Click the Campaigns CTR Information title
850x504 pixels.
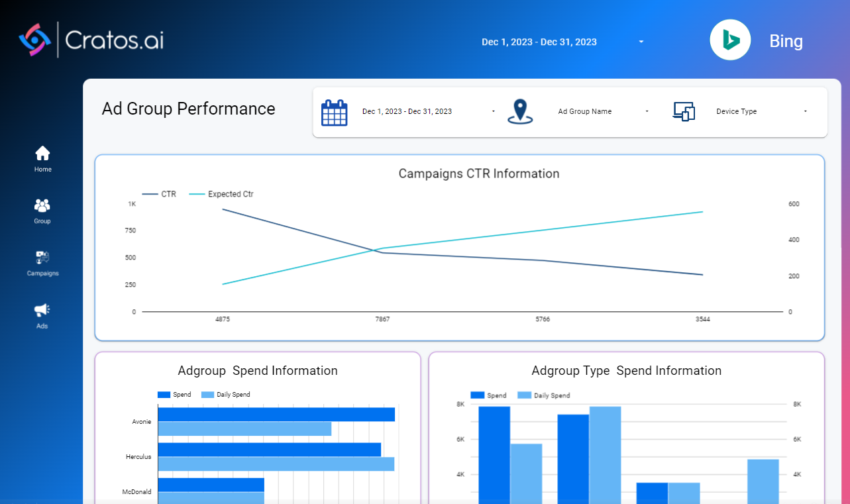pyautogui.click(x=479, y=174)
